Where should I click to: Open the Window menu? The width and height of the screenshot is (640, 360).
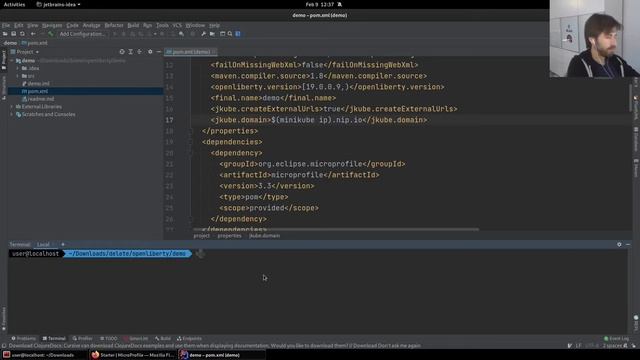point(195,25)
